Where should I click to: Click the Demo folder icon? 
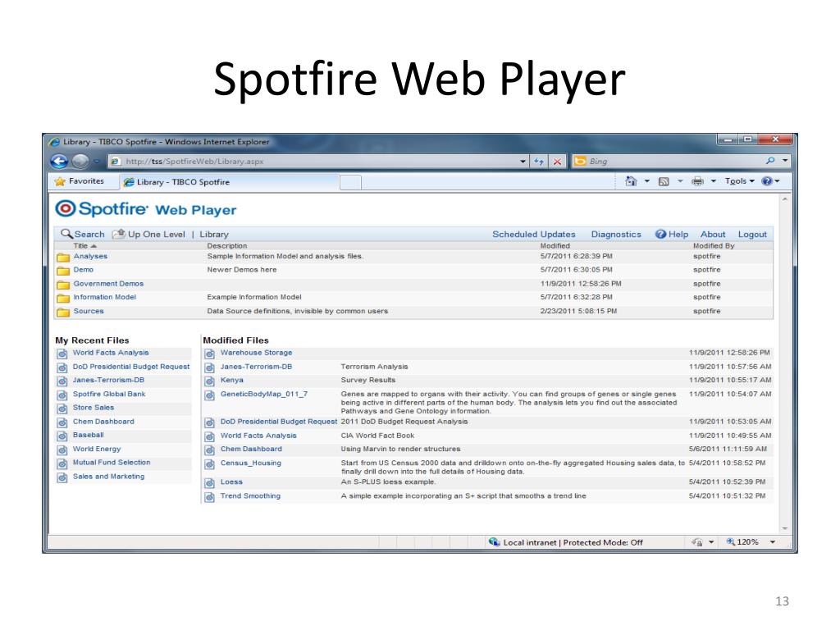[63, 270]
